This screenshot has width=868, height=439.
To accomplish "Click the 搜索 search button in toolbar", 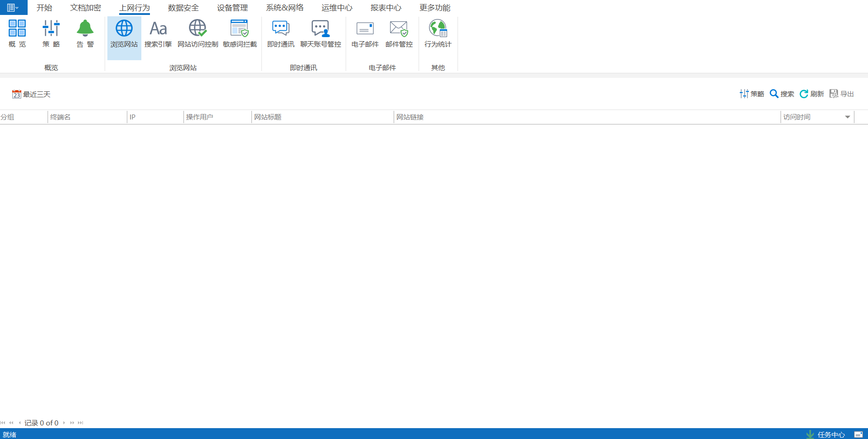I will (x=782, y=94).
